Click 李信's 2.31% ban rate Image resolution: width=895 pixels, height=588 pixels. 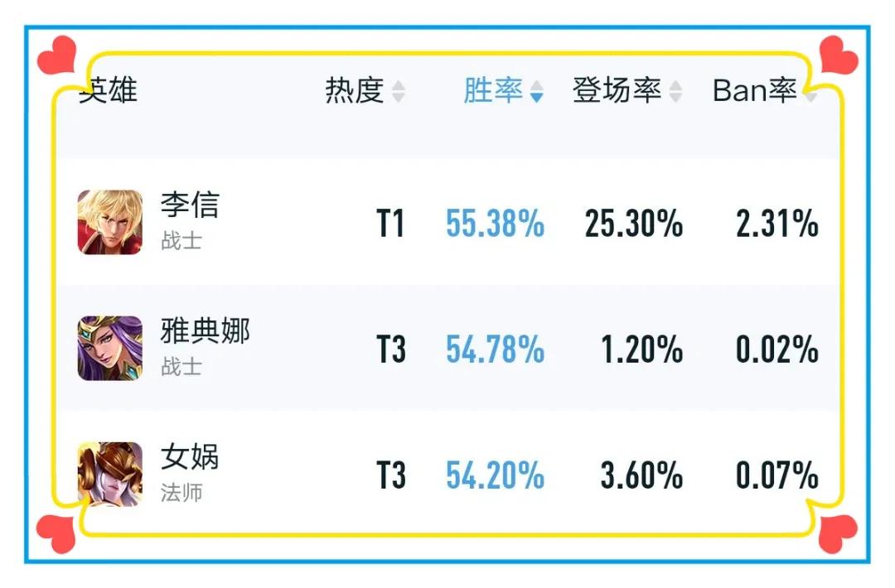[x=777, y=223]
